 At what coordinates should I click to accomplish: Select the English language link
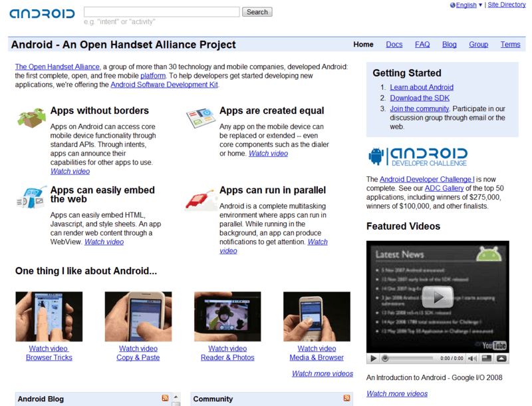[x=466, y=5]
